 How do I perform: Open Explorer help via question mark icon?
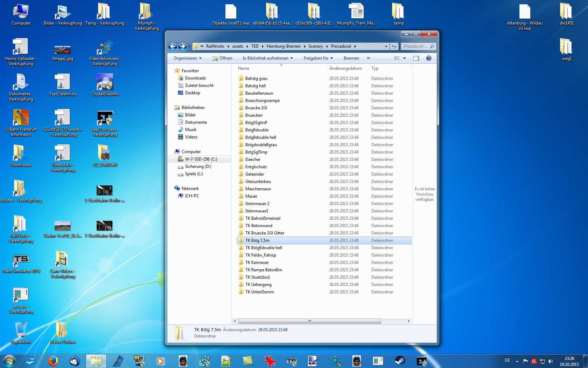tap(428, 58)
